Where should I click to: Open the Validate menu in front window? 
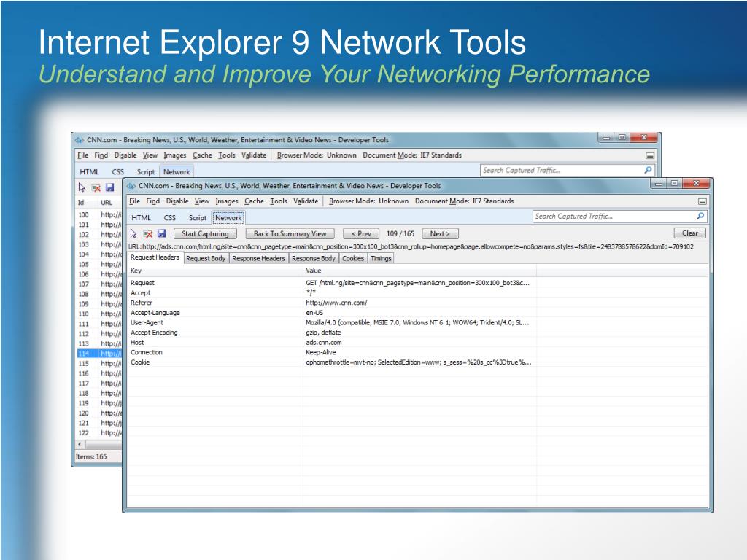(x=306, y=201)
